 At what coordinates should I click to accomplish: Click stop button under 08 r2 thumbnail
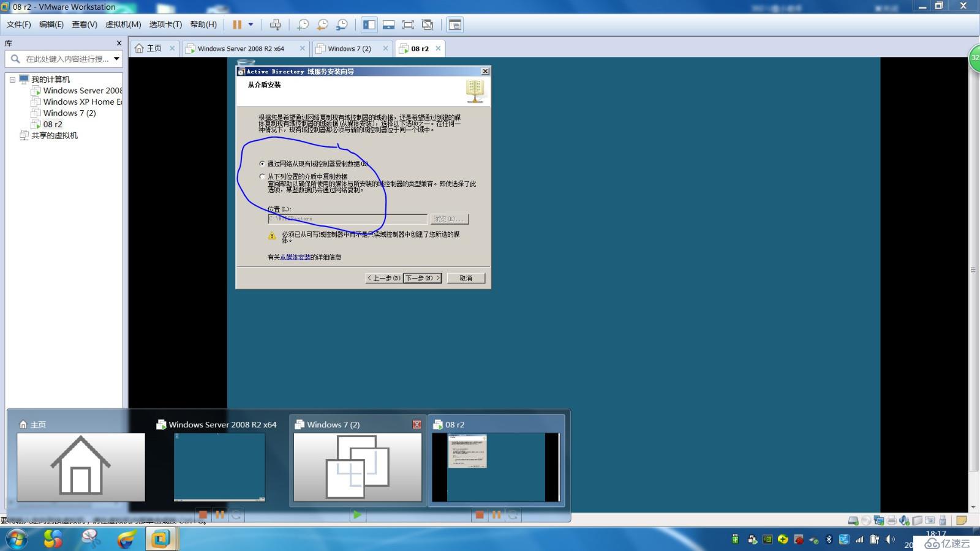(480, 515)
